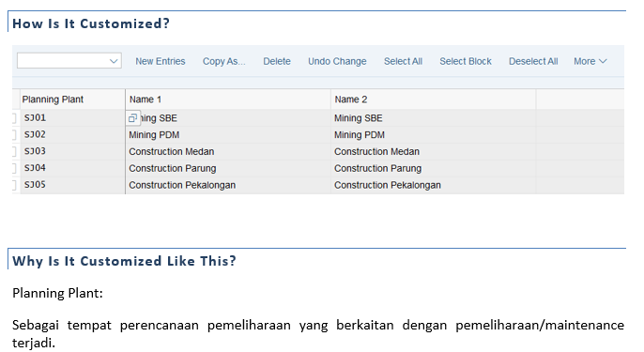The width and height of the screenshot is (644, 352).
Task: Click the Name 1 column header
Action: point(228,99)
